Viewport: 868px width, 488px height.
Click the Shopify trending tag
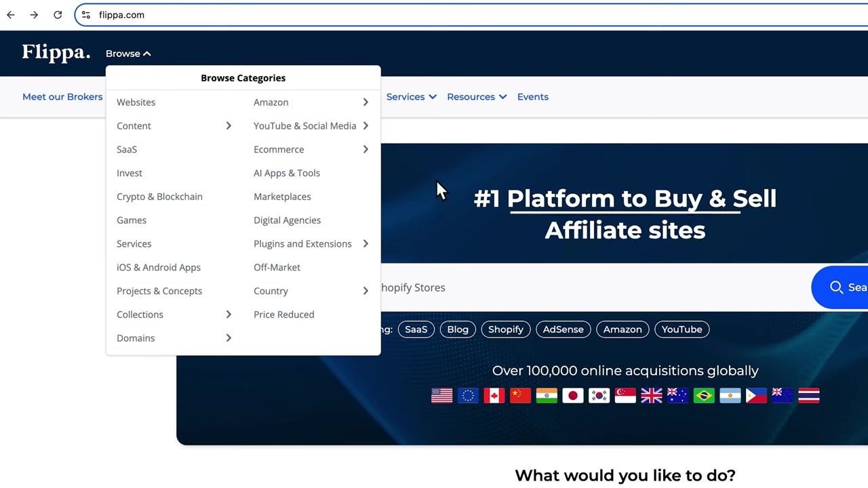(506, 329)
